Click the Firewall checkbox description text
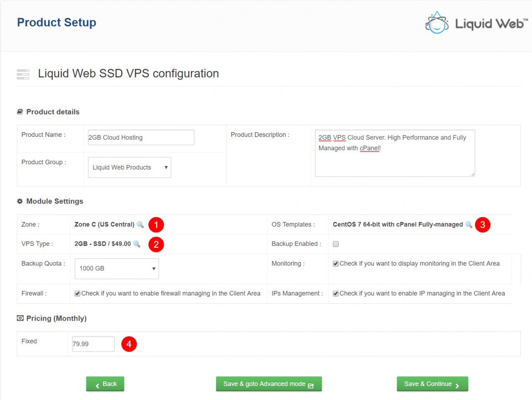 (x=171, y=294)
